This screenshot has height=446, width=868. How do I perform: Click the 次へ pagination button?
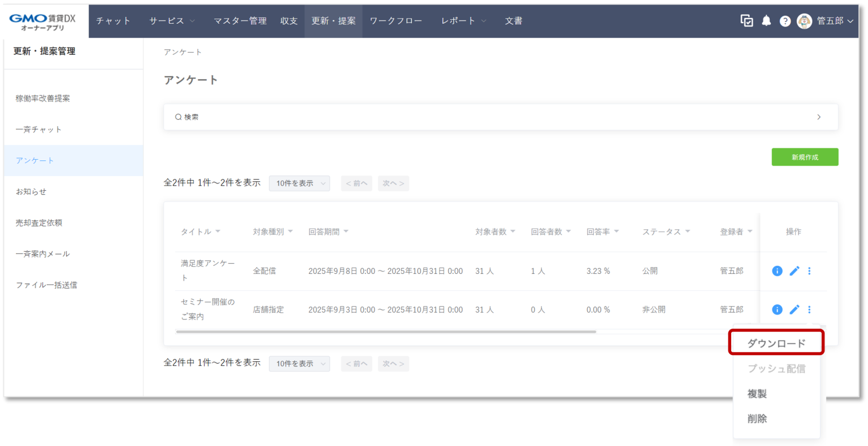393,183
